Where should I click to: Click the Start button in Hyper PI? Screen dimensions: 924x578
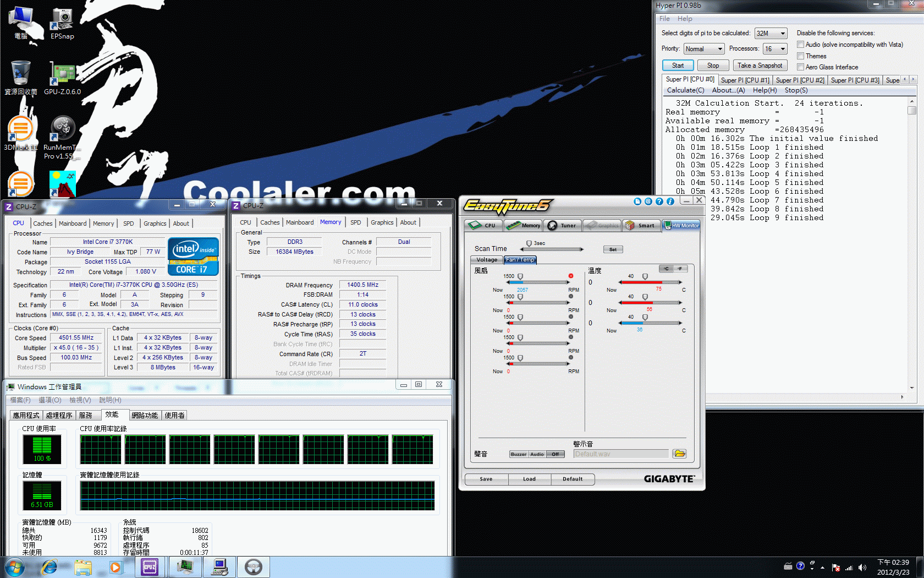pos(678,66)
